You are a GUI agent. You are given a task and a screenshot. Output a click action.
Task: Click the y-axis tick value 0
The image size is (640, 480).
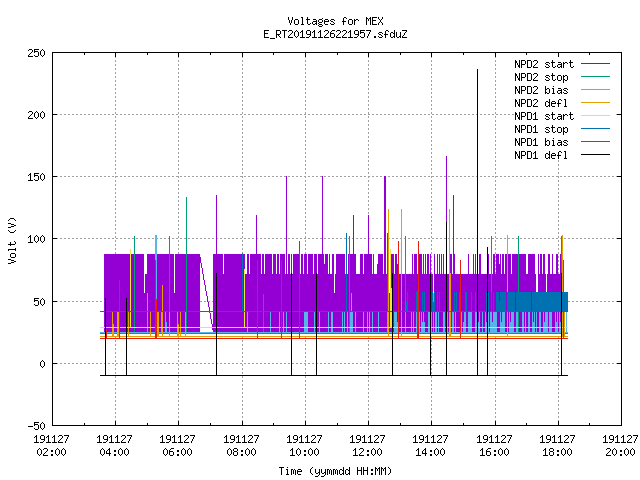[x=42, y=364]
